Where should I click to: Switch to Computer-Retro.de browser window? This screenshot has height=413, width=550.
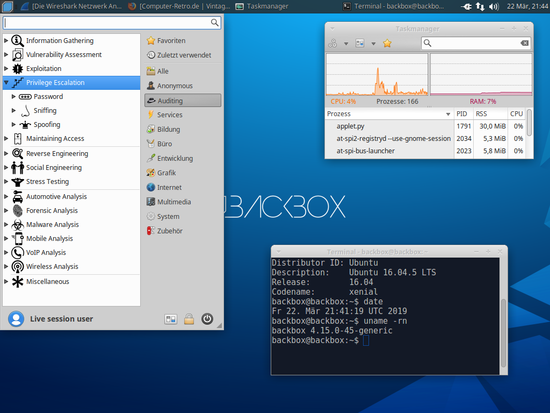[179, 6]
